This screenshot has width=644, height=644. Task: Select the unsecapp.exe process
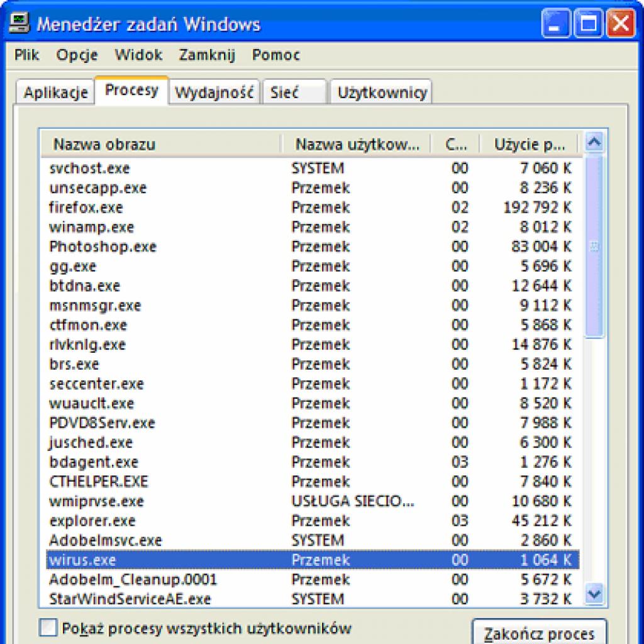312,187
